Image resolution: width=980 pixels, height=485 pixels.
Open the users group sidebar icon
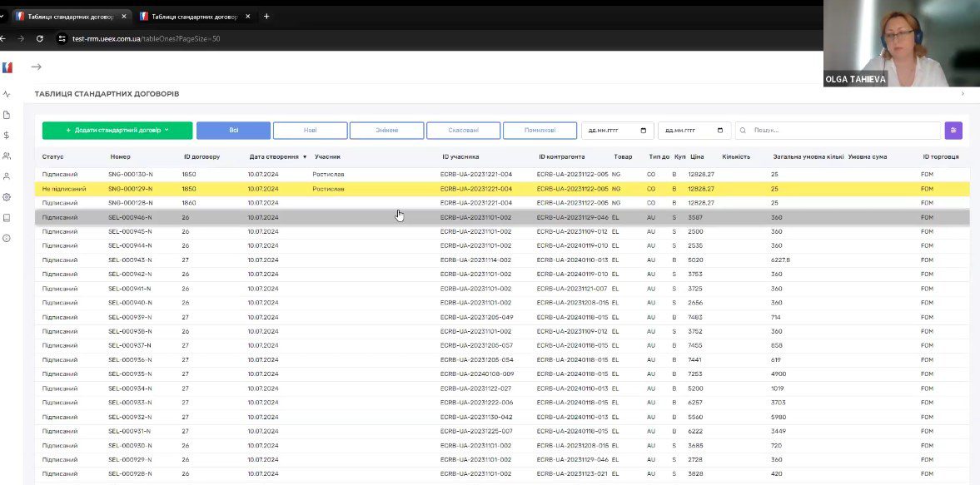[x=7, y=156]
